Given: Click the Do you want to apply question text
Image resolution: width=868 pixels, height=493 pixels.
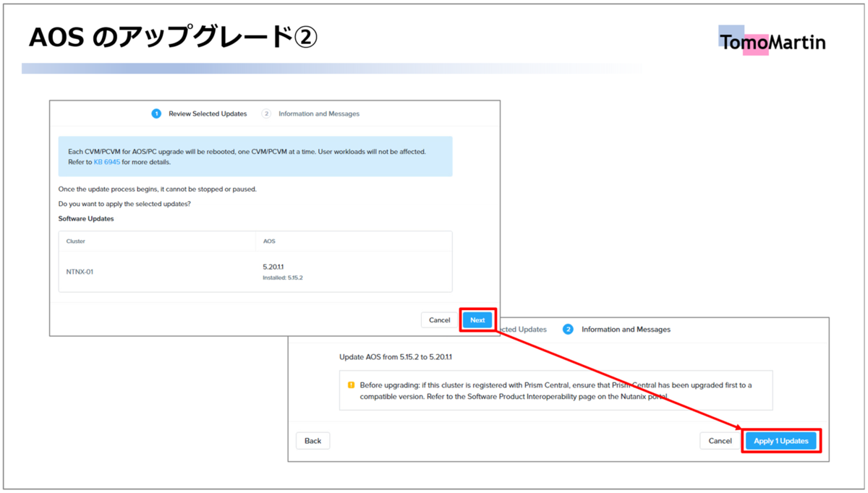Looking at the screenshot, I should (124, 204).
